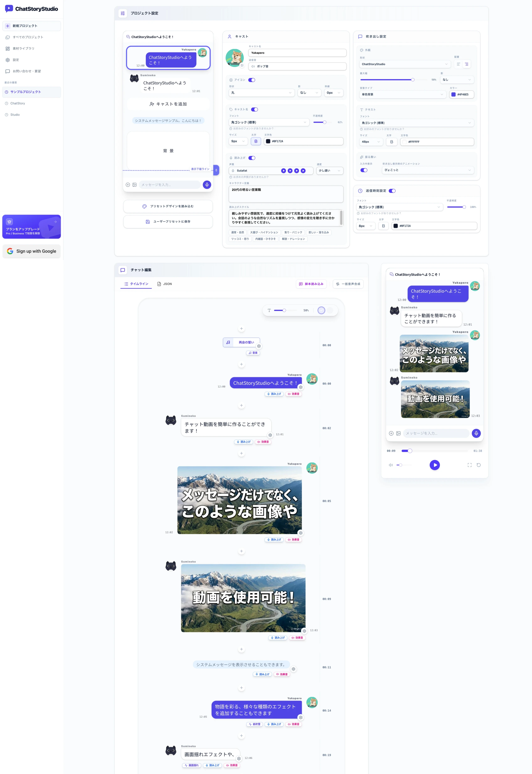This screenshot has width=532, height=774.
Task: Open the animation dropdown showing ぴょこっと
Action: tap(428, 170)
